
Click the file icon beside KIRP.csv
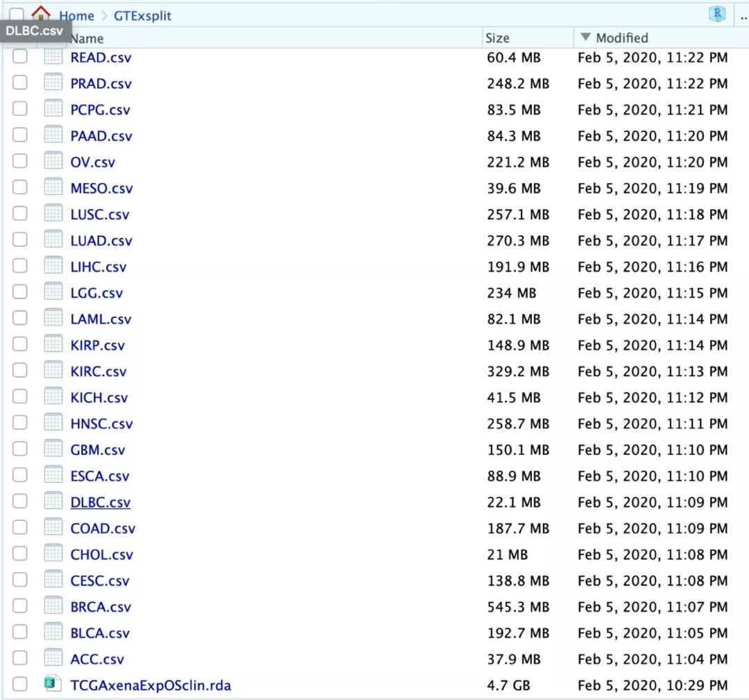(53, 344)
